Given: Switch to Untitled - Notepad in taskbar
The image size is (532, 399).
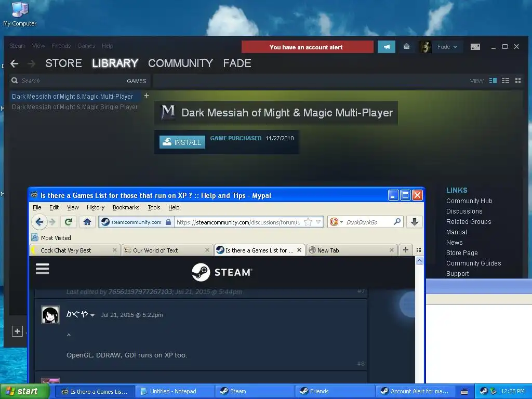Looking at the screenshot, I should (x=175, y=391).
